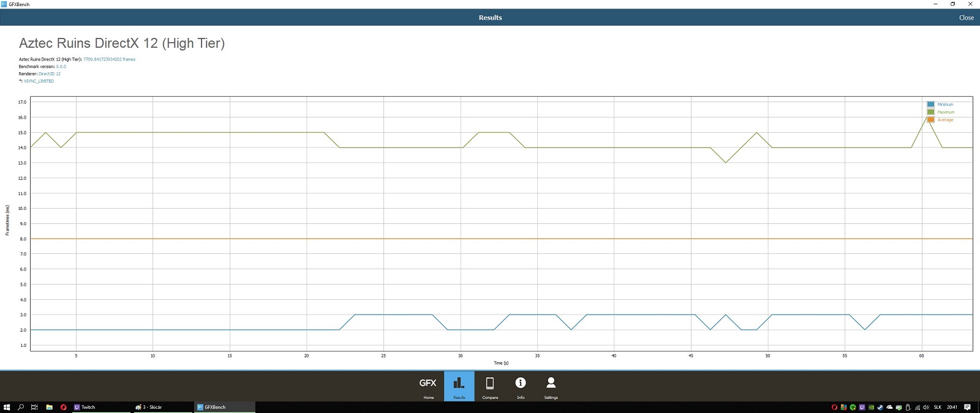Viewport: 980px width, 413px height.
Task: Close the Results view
Action: 966,18
